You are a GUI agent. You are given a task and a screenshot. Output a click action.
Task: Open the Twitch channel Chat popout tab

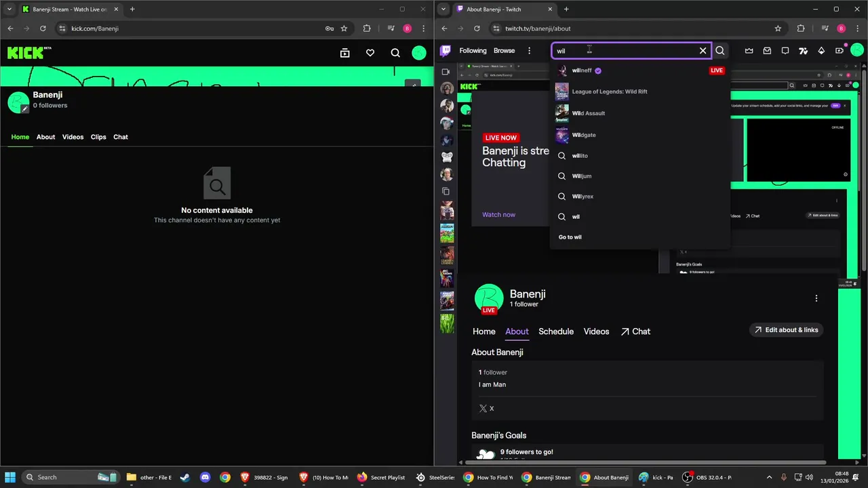(x=635, y=331)
